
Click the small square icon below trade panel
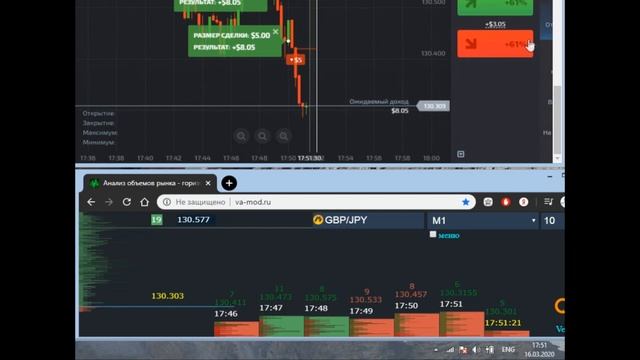click(x=461, y=154)
